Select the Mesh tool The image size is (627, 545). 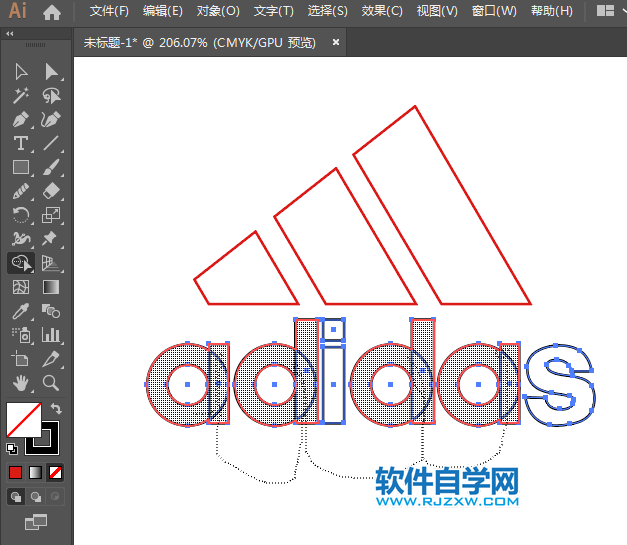pyautogui.click(x=21, y=287)
